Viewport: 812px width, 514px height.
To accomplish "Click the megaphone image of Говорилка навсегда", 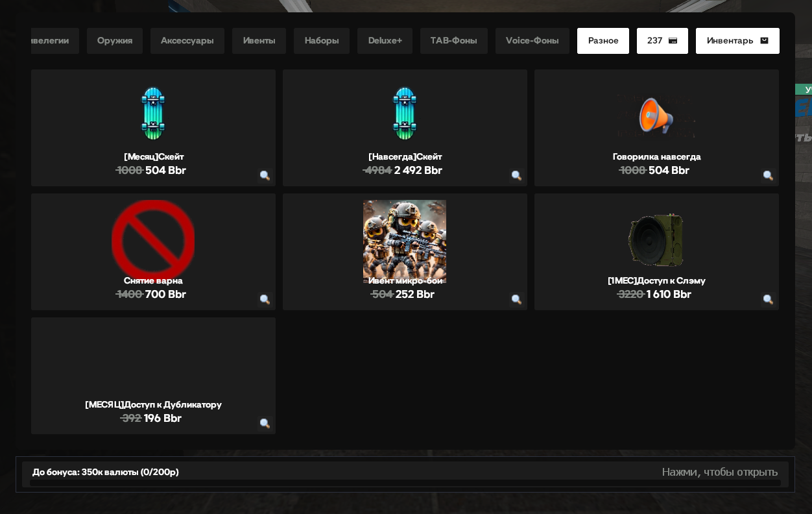I will coord(656,117).
